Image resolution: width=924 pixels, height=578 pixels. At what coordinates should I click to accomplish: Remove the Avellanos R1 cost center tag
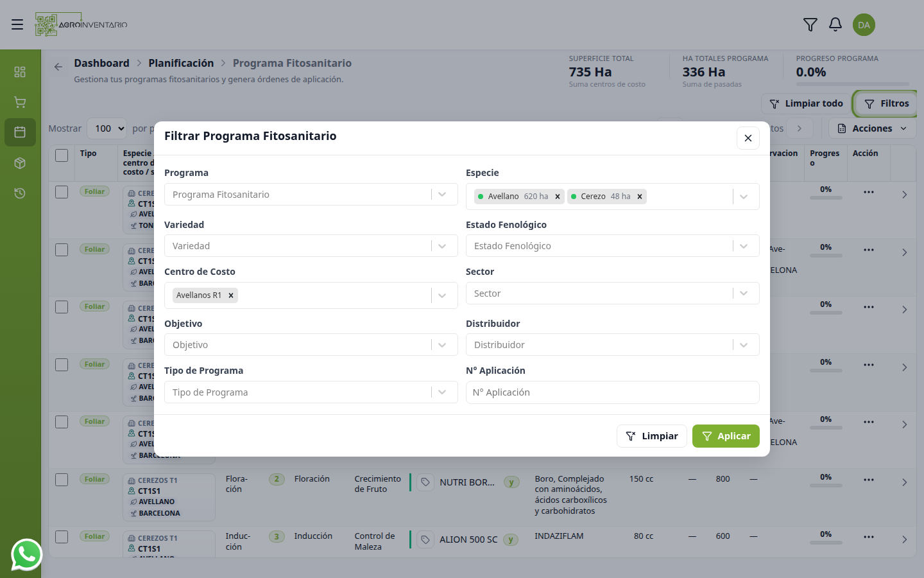[231, 295]
